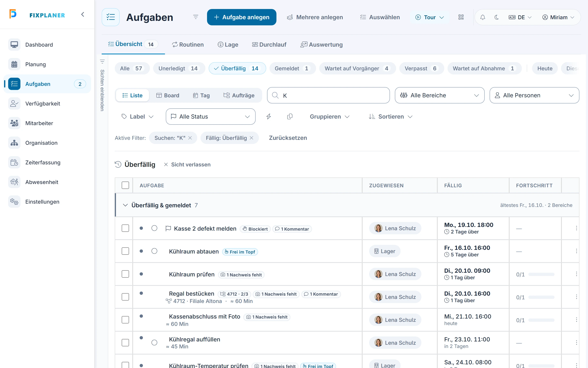
Task: Switch to the Routinen tab
Action: [x=188, y=45]
